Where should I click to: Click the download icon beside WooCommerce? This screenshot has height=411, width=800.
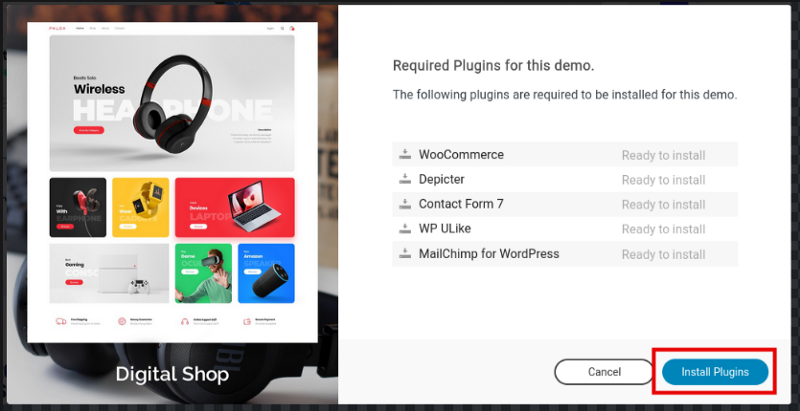coord(405,154)
